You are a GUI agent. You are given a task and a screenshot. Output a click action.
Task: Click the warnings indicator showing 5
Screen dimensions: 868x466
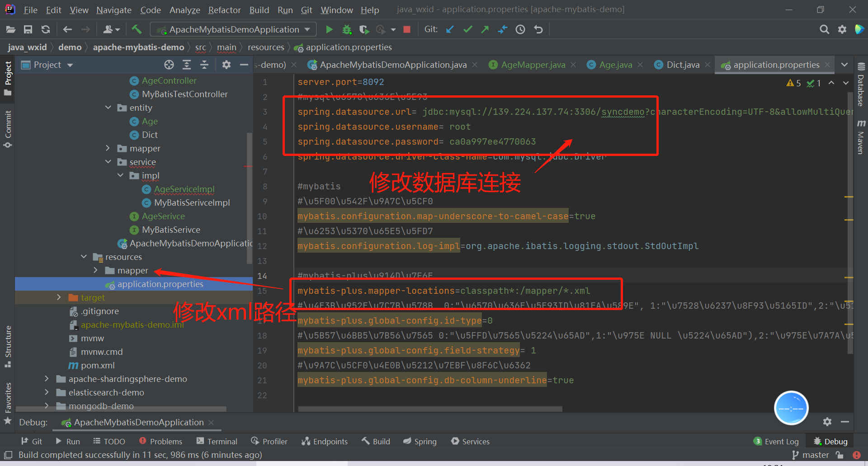(794, 83)
